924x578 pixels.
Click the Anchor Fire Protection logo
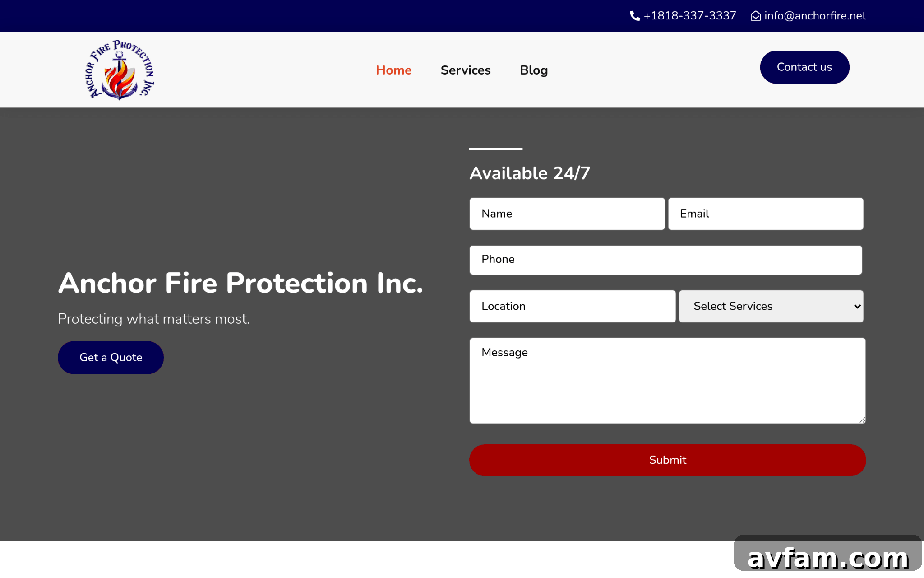[120, 70]
